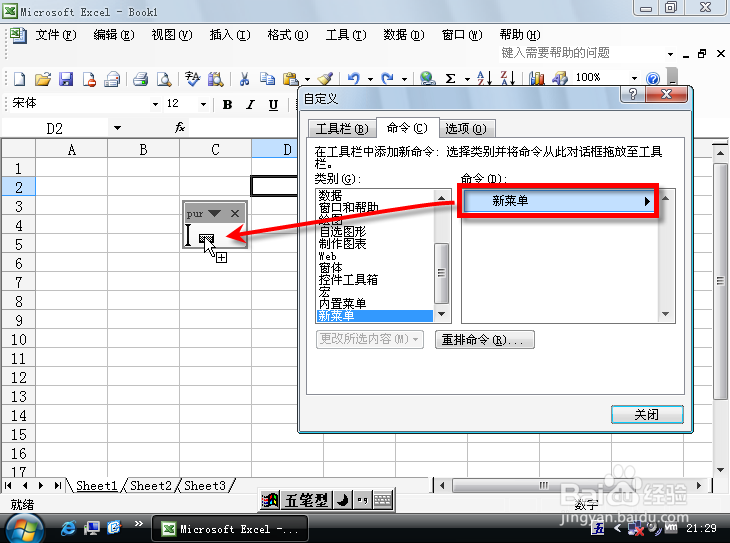Print using the printer icon

tap(140, 79)
